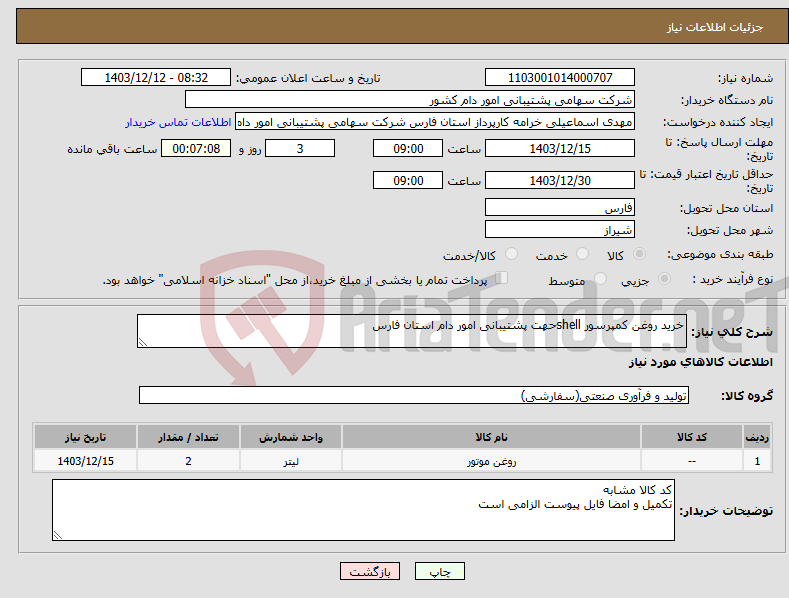
Task: Click the response deadline date 1403/12/15 field
Action: point(560,148)
